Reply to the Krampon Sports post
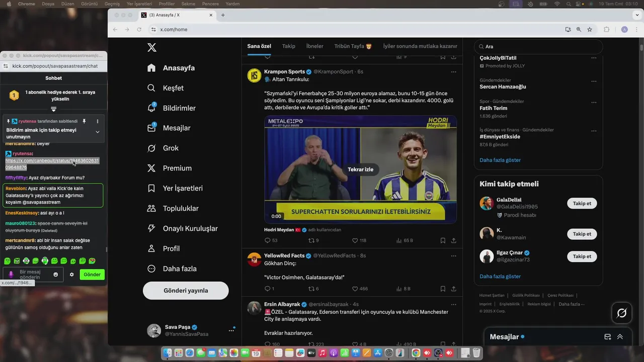This screenshot has width=644, height=362. 271,240
